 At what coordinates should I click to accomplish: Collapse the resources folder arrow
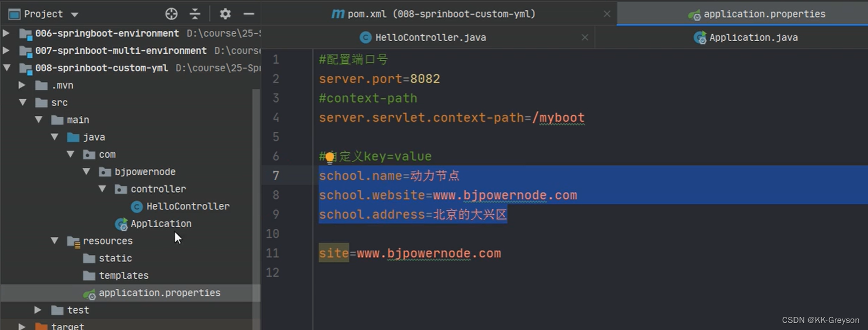(x=54, y=240)
